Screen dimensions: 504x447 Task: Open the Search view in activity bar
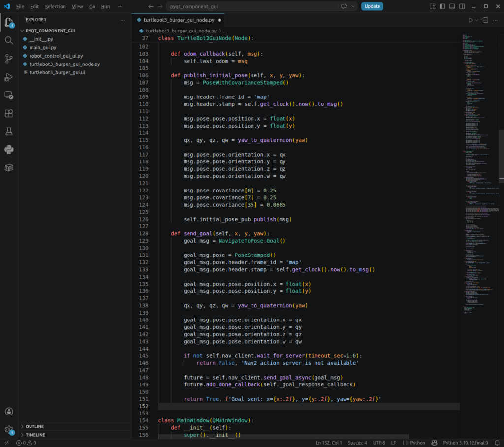pyautogui.click(x=9, y=40)
